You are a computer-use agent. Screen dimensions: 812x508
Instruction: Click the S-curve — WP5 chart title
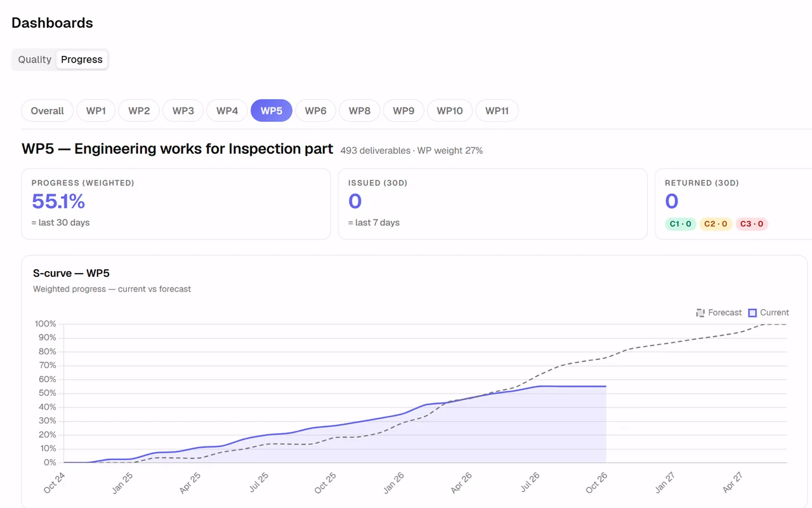(71, 273)
